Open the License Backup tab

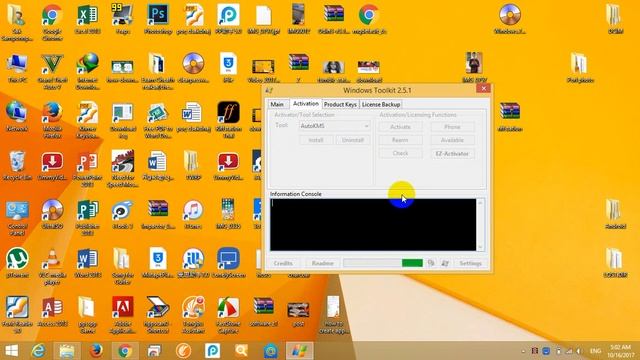coord(381,104)
